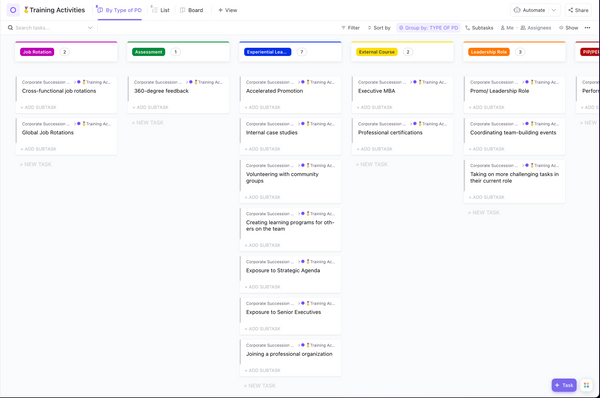Click the pink Job Rotation label
The height and width of the screenshot is (398, 600).
pyautogui.click(x=37, y=52)
